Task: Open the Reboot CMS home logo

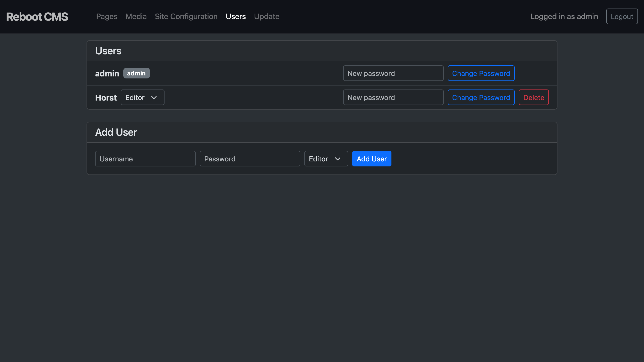Action: [x=37, y=17]
